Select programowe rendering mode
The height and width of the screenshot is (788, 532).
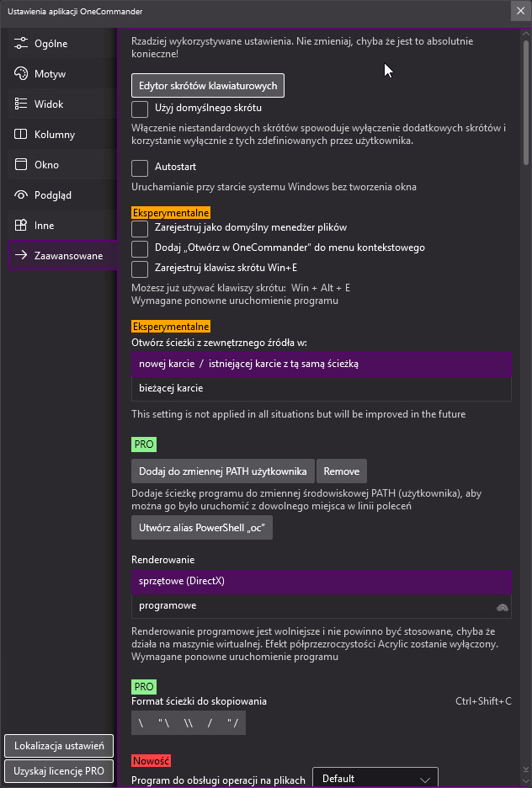(320, 605)
